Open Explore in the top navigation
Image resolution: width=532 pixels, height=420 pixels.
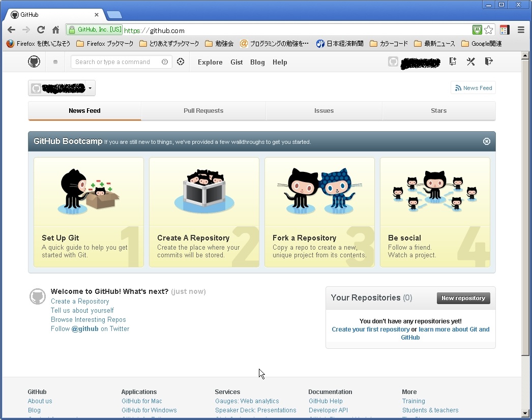click(x=210, y=62)
